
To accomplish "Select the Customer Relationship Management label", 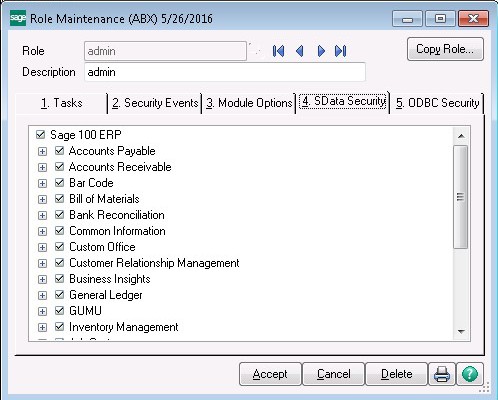I will (154, 263).
